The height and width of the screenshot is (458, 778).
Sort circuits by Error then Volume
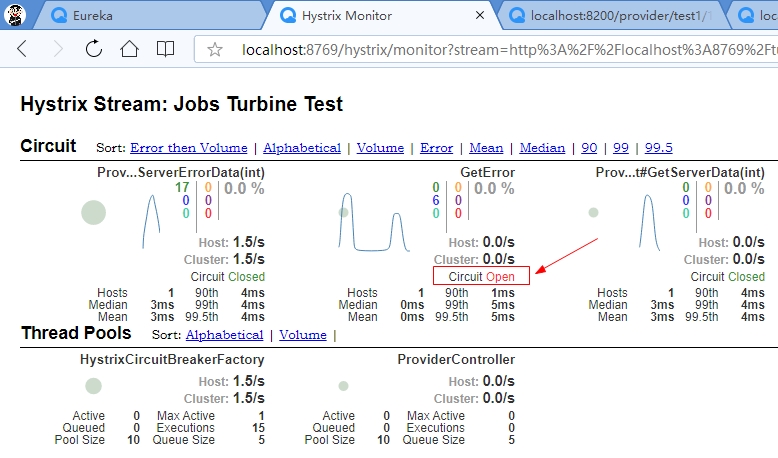[189, 148]
